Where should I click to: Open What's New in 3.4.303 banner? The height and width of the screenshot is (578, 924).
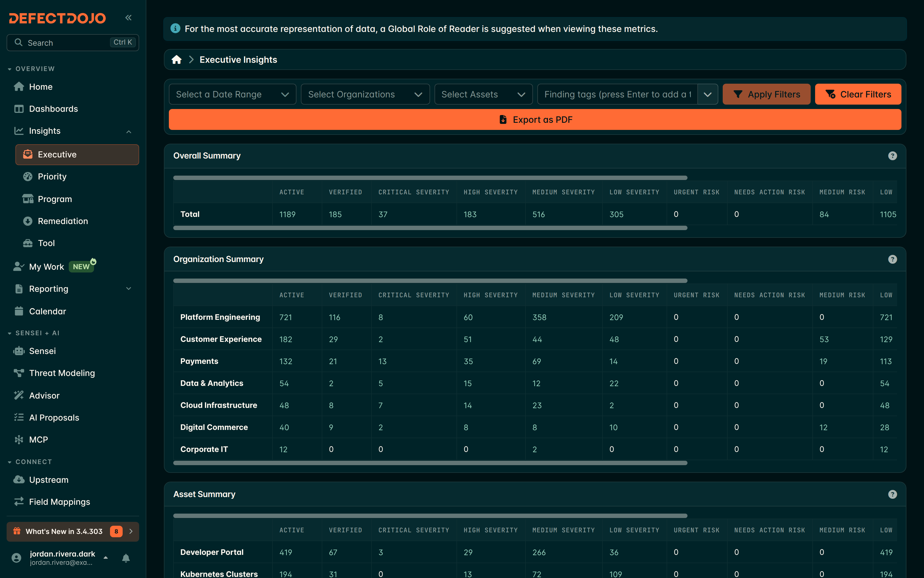tap(73, 531)
